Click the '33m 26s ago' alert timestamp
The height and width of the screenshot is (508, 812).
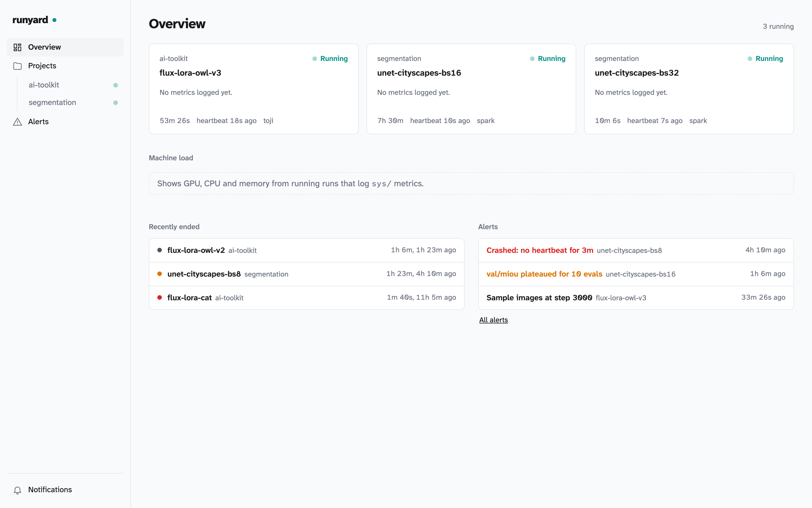point(763,297)
